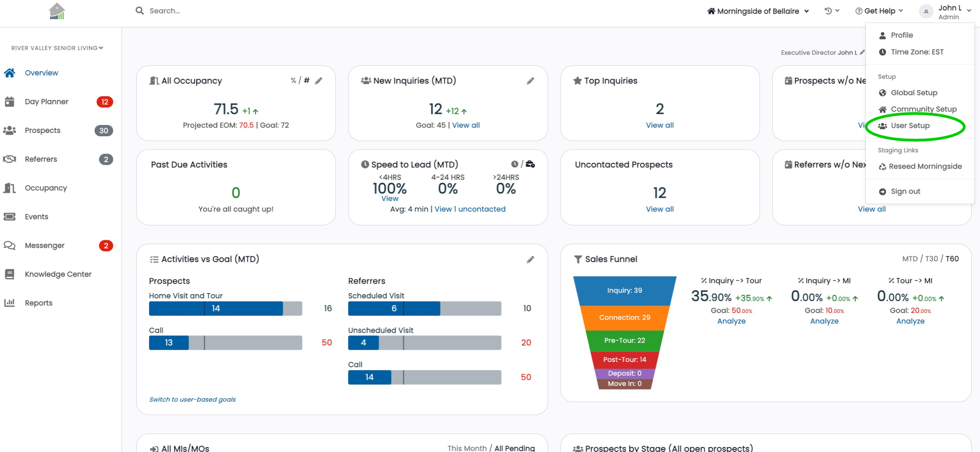The width and height of the screenshot is (980, 452).
Task: Click the search magnifier icon
Action: 140,11
